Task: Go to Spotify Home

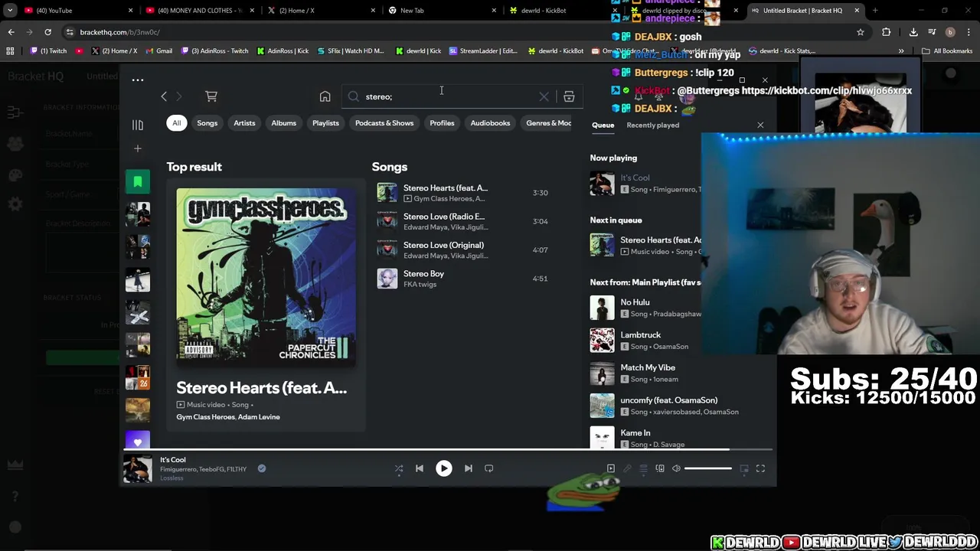Action: tap(325, 96)
